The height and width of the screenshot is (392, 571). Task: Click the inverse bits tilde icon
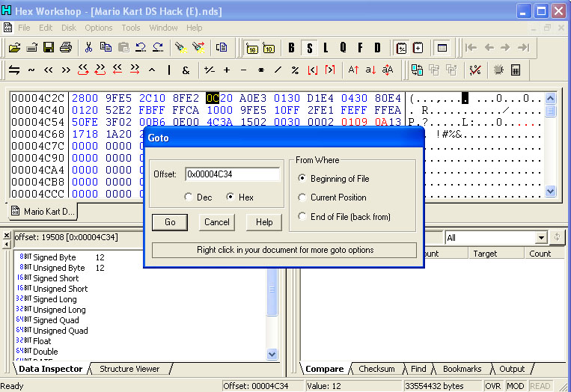31,70
